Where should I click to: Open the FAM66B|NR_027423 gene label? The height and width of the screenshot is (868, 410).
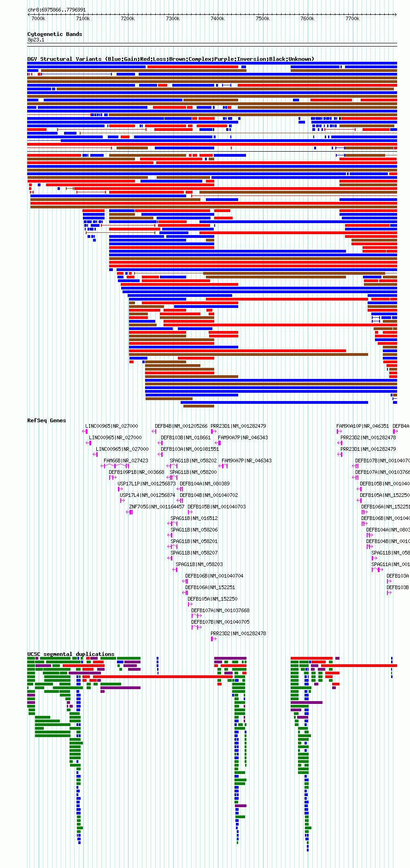pyautogui.click(x=126, y=461)
